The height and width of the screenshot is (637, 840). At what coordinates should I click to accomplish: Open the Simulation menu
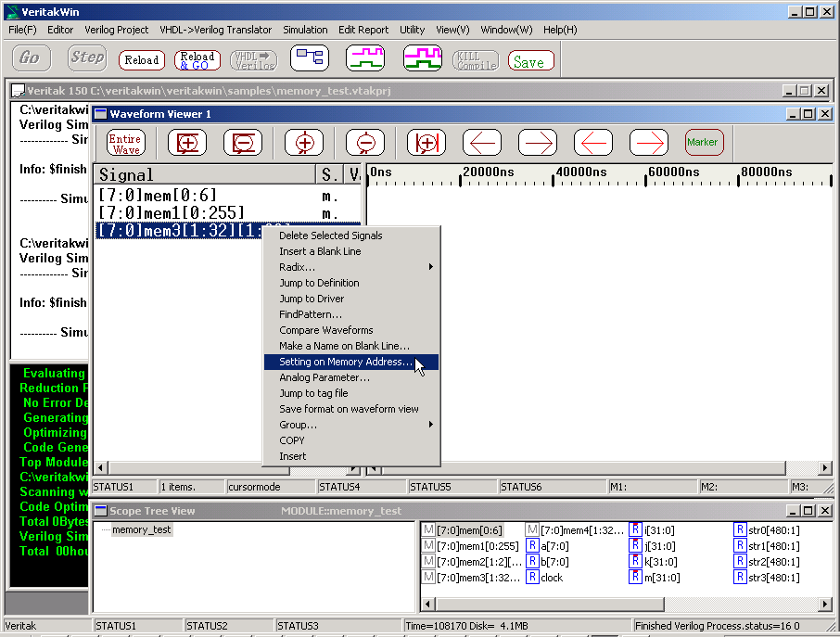[x=305, y=30]
